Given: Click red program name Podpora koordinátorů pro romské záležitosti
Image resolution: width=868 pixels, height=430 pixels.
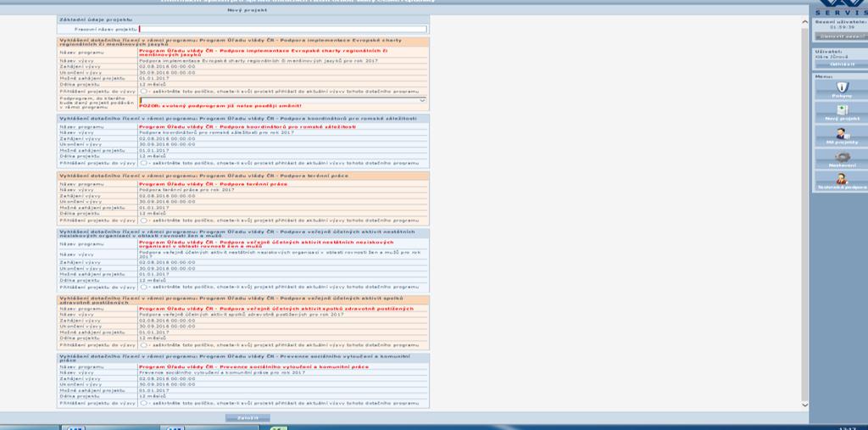Looking at the screenshot, I should (x=247, y=127).
